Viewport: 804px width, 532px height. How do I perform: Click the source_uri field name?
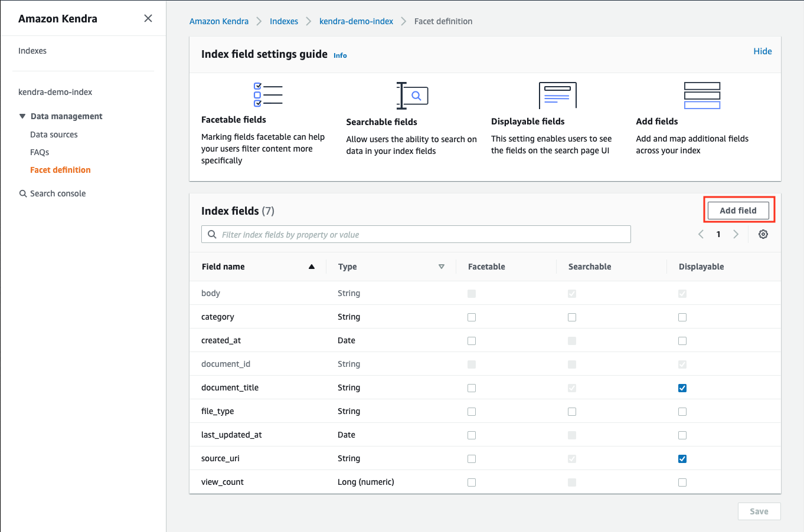220,458
